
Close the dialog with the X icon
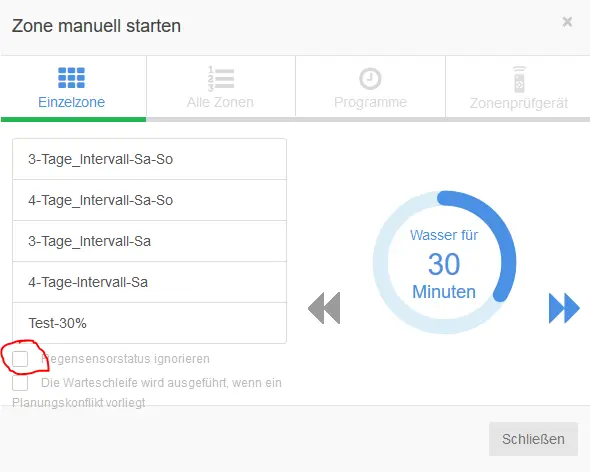click(567, 22)
